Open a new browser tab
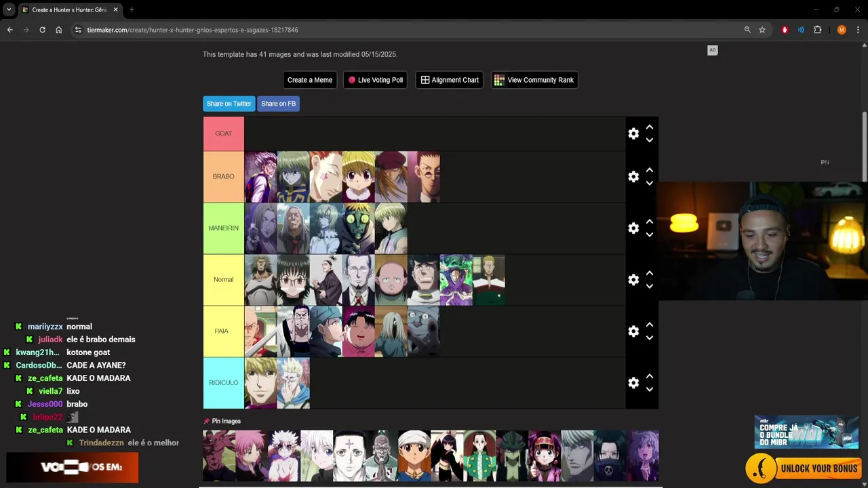This screenshot has width=868, height=488. (132, 9)
